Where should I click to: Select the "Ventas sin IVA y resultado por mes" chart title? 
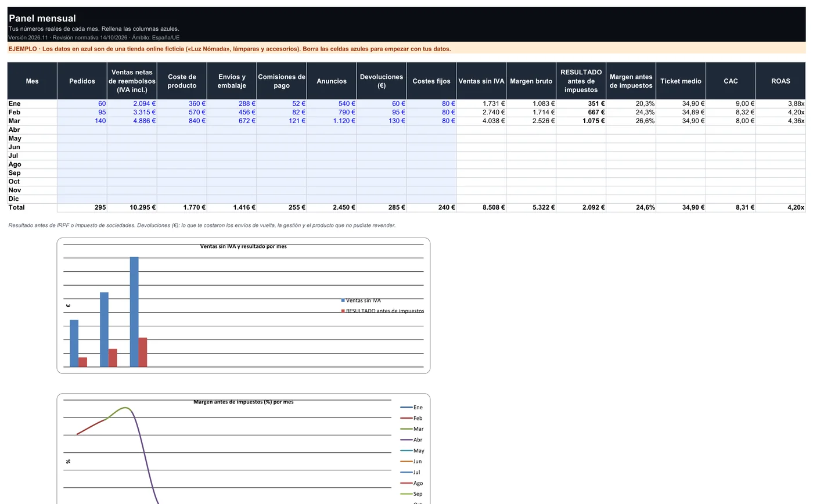[x=243, y=246]
